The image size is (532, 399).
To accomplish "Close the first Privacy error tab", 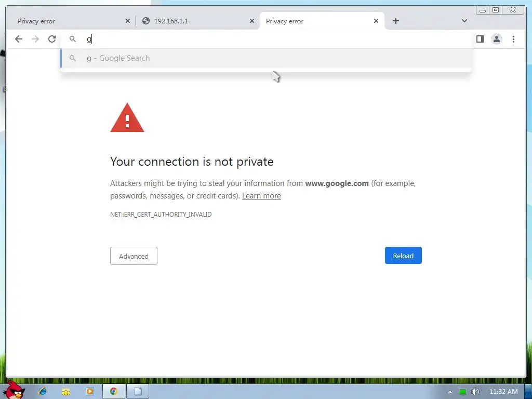I will tap(128, 21).
